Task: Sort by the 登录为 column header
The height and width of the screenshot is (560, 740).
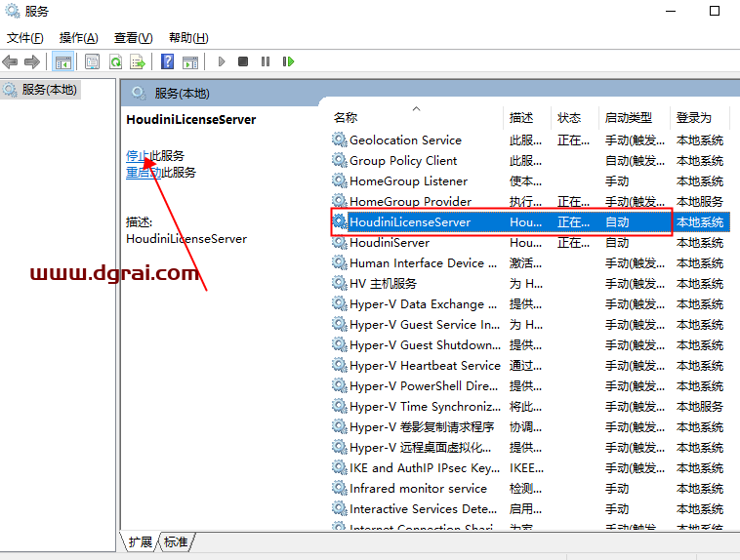Action: point(694,117)
